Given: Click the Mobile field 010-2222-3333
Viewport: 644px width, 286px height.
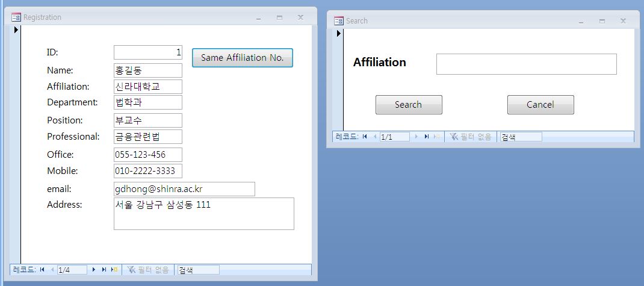Looking at the screenshot, I should pyautogui.click(x=148, y=171).
